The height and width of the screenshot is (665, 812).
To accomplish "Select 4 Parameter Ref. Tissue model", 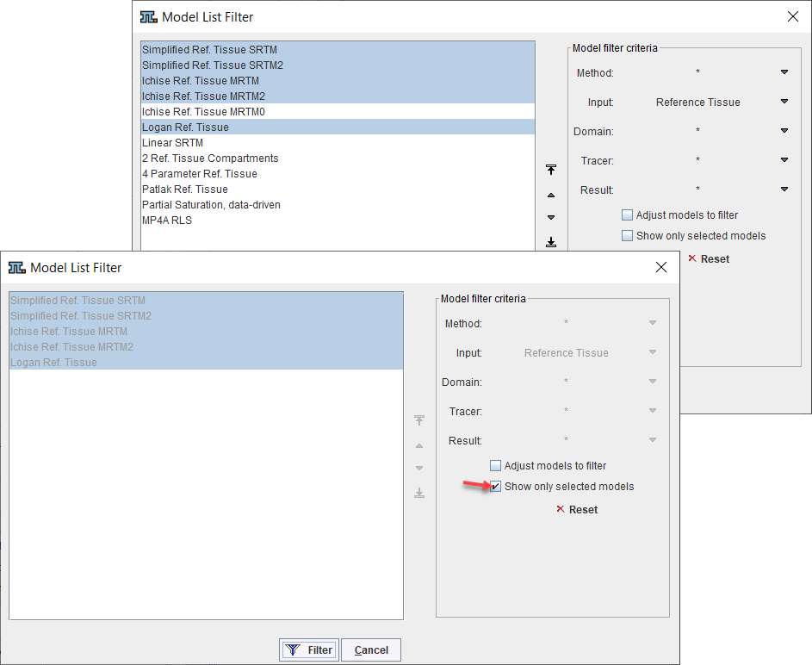I will click(338, 174).
